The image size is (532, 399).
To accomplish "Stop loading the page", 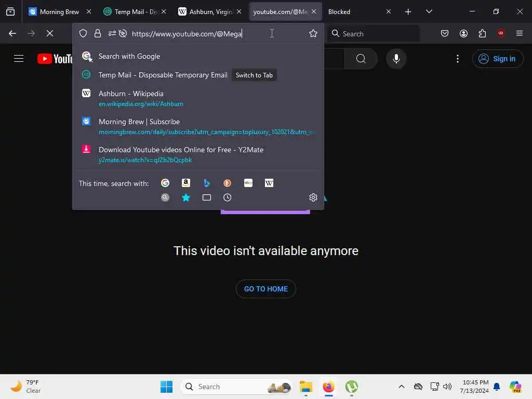I will click(x=49, y=33).
